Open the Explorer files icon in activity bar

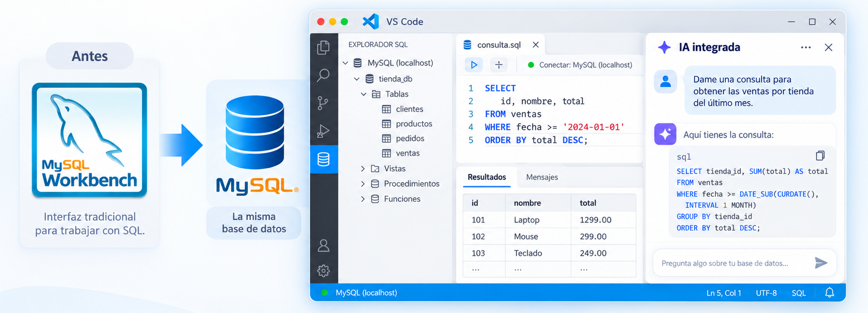(323, 47)
